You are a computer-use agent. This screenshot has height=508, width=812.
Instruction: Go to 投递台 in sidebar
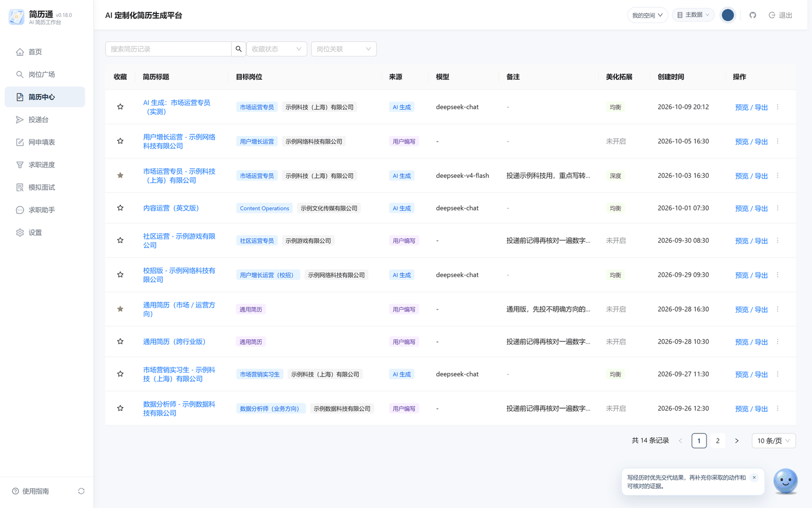tap(45, 120)
